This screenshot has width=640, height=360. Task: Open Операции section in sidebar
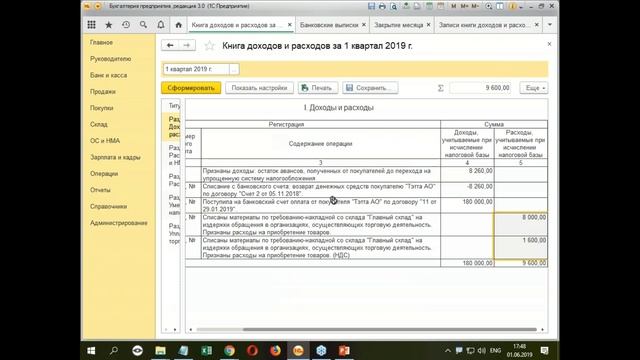(104, 173)
